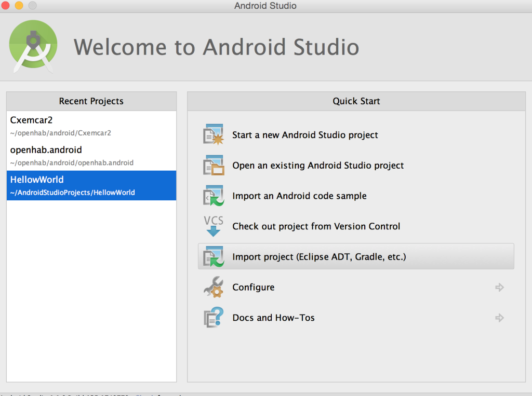The width and height of the screenshot is (532, 396).
Task: Click the new Android Studio project icon
Action: tap(214, 134)
